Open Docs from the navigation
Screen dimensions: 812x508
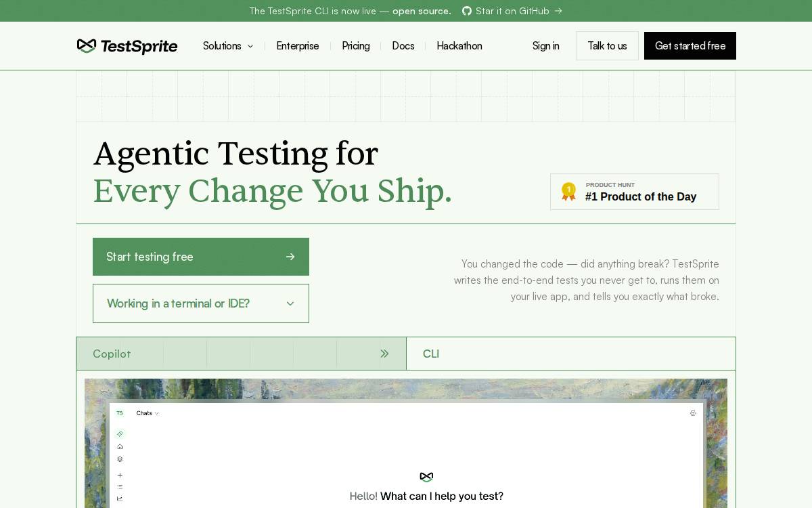point(403,46)
